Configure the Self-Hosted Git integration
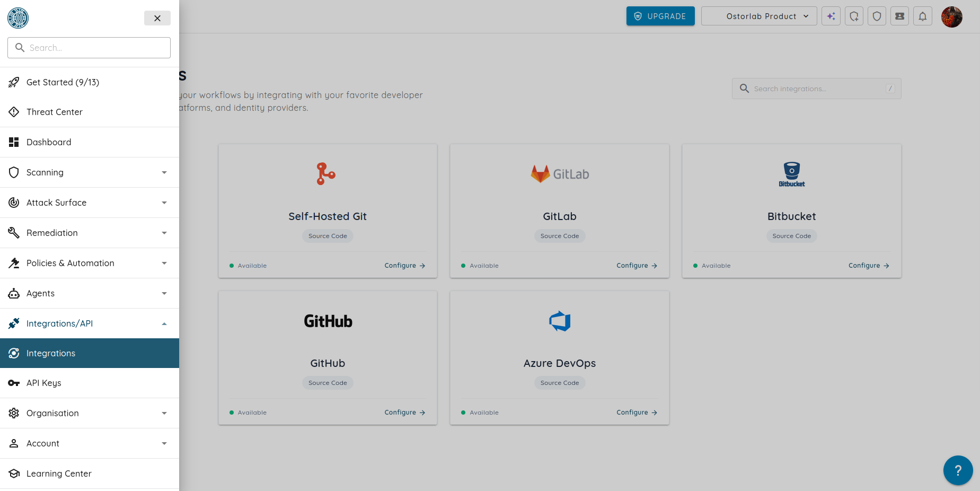This screenshot has height=491, width=980. tap(405, 266)
